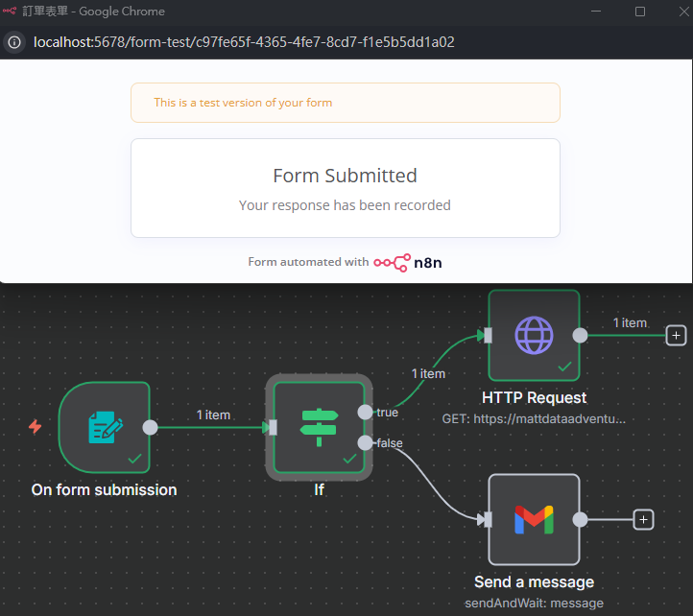Minimize the Chrome form window
693x616 pixels.
596,12
